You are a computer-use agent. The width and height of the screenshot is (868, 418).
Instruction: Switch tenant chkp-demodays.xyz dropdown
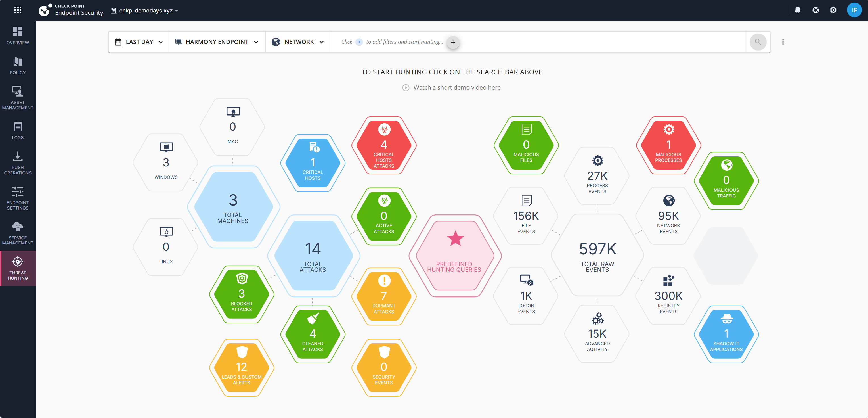point(145,11)
